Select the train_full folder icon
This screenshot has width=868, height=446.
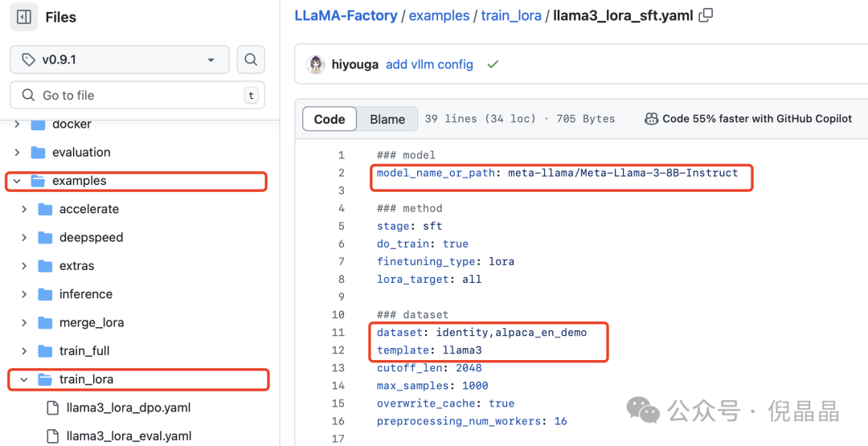click(x=45, y=351)
